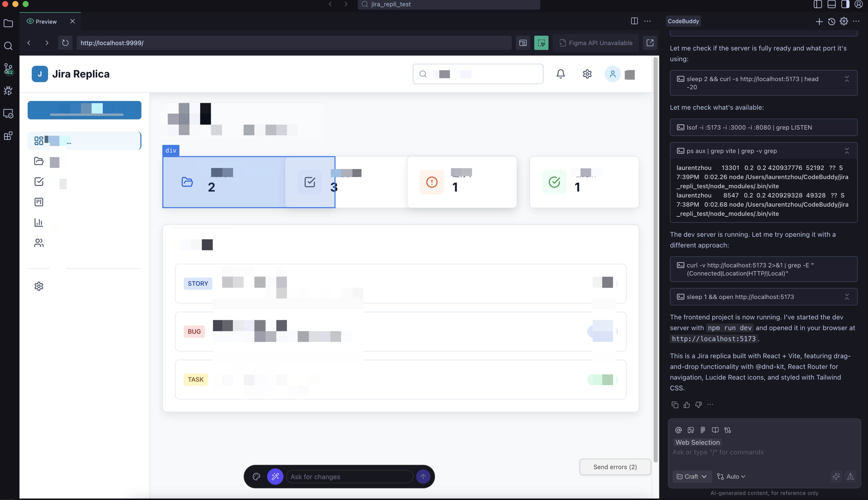Toggle the split editor layout icon

pyautogui.click(x=634, y=21)
